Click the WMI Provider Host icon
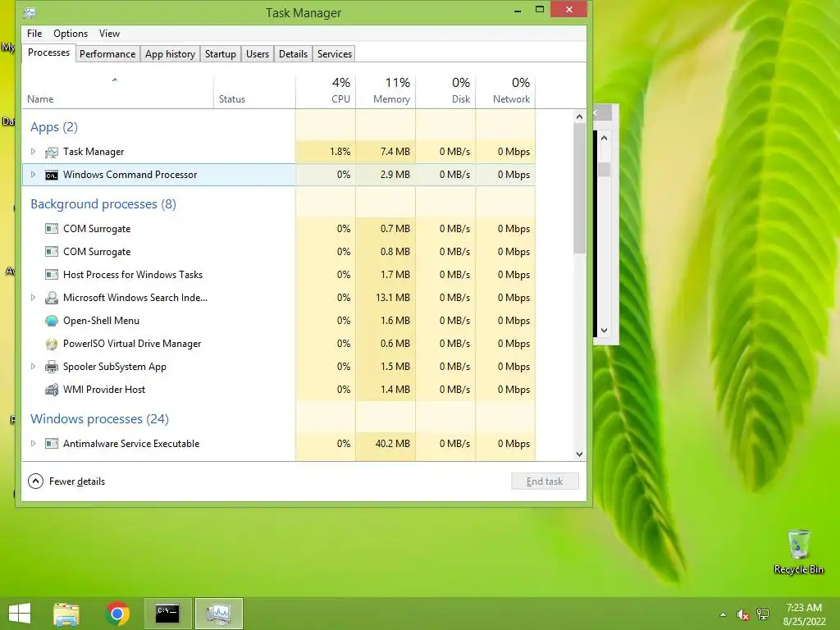Screen dimensions: 840x630 [52, 390]
